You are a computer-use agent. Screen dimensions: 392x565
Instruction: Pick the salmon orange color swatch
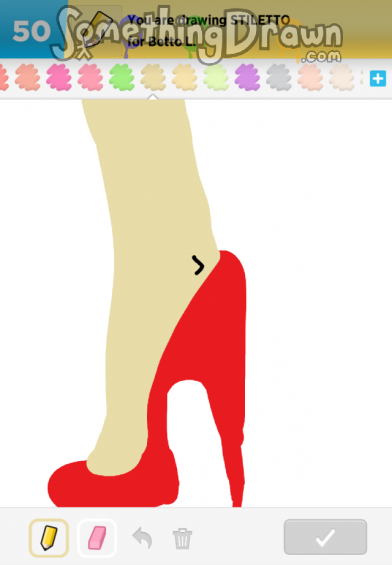click(27, 77)
